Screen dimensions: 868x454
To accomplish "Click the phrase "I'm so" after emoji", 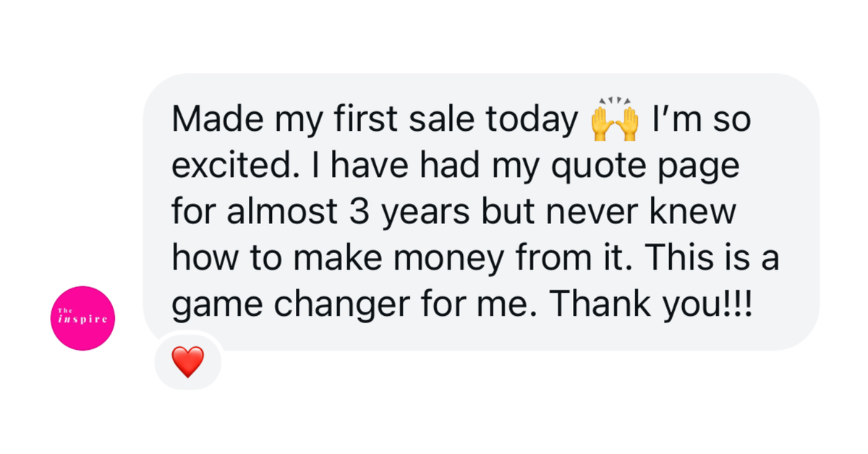I will pyautogui.click(x=701, y=121).
